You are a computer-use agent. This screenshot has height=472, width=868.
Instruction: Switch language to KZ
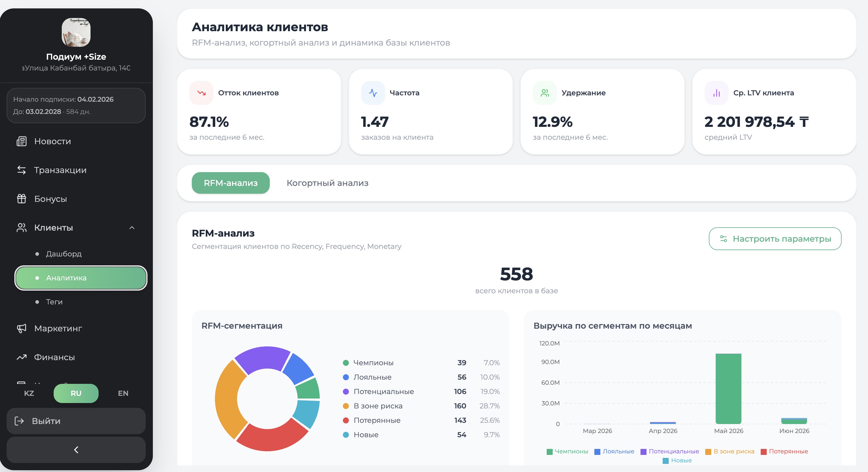29,393
